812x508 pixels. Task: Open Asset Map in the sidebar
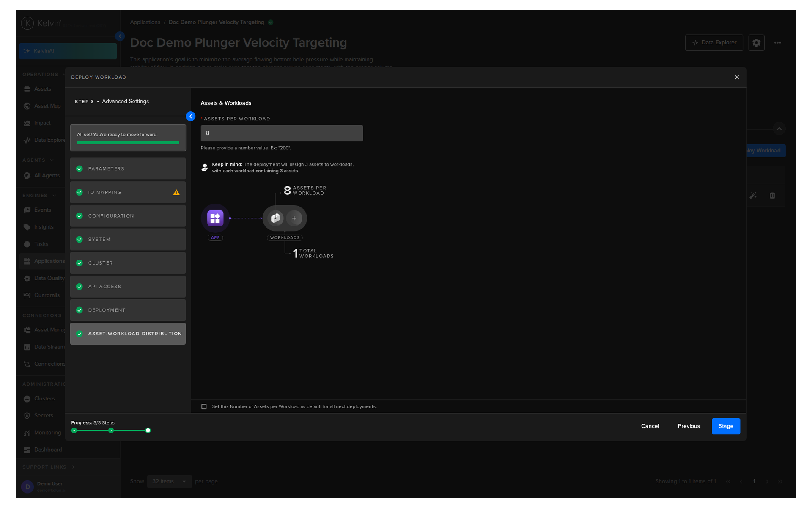(47, 106)
